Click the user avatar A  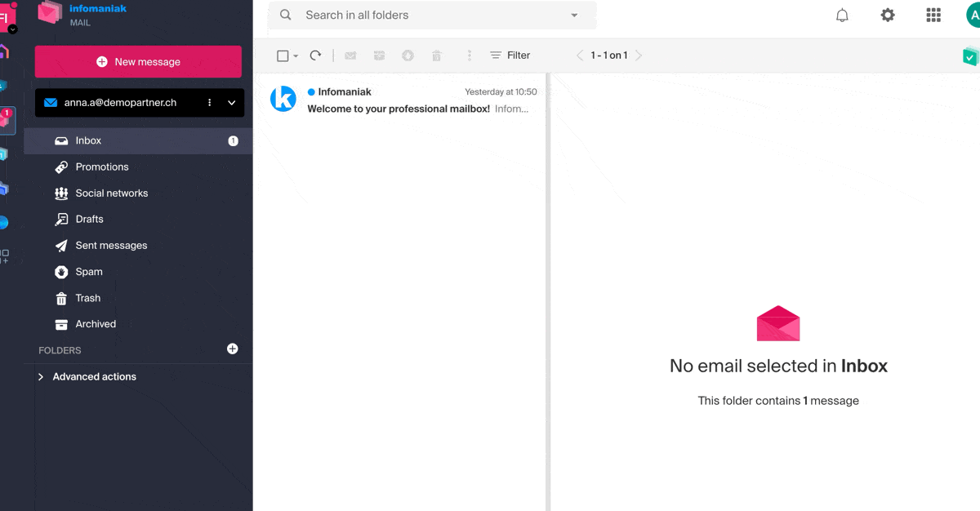(x=972, y=15)
